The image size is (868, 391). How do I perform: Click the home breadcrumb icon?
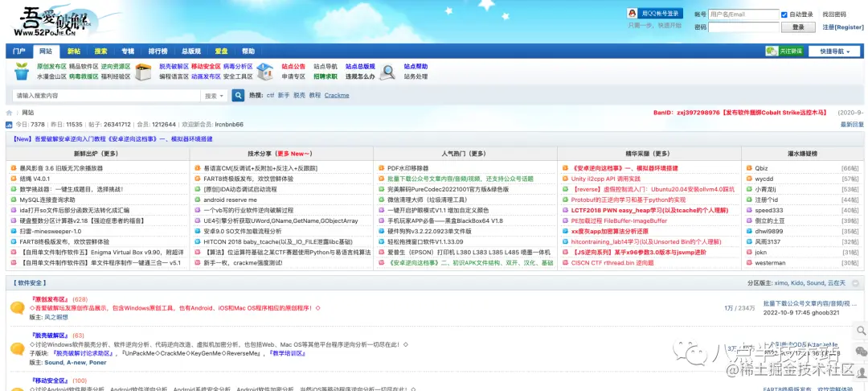[x=10, y=113]
